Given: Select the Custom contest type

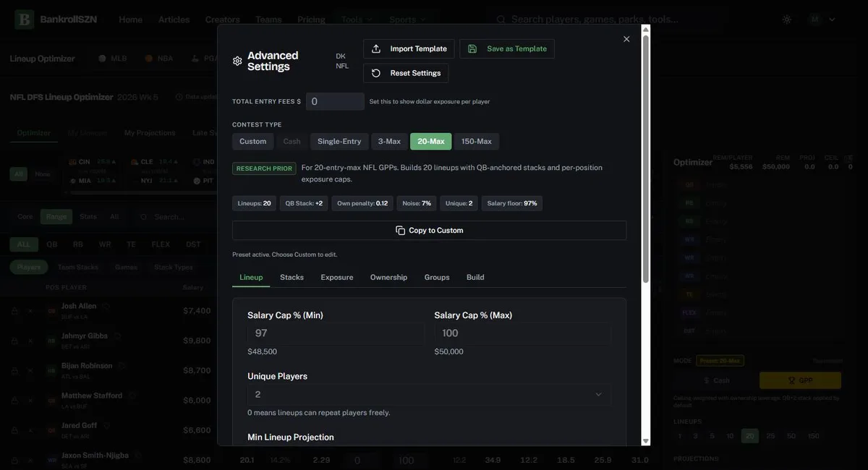Looking at the screenshot, I should 253,142.
